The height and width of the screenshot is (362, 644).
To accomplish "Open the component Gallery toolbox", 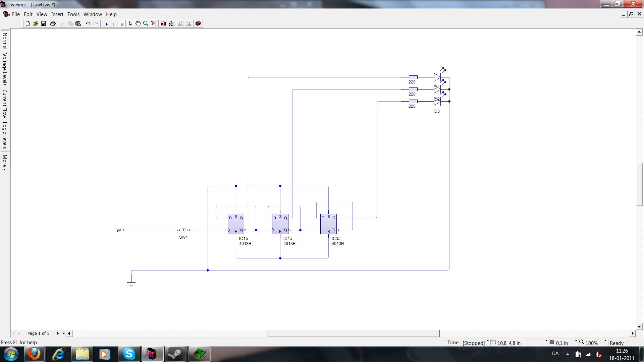I will 198,23.
